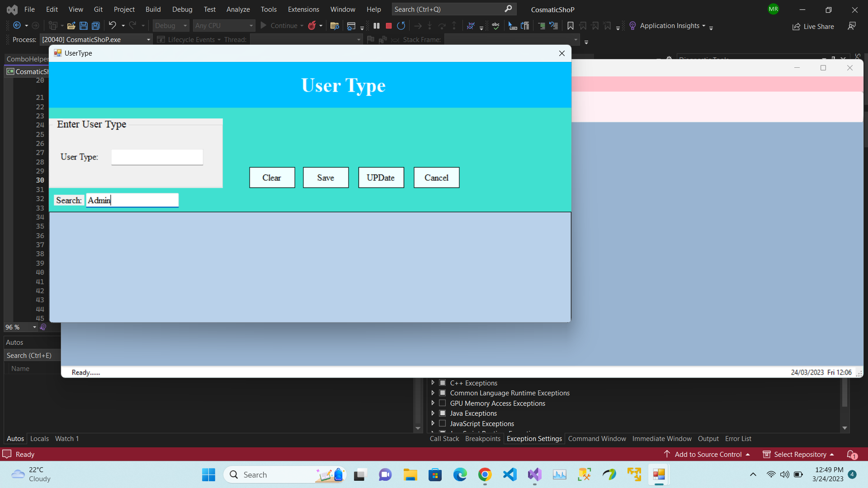The height and width of the screenshot is (488, 868).
Task: Click the Restart debugging circular arrow
Action: coord(401,26)
